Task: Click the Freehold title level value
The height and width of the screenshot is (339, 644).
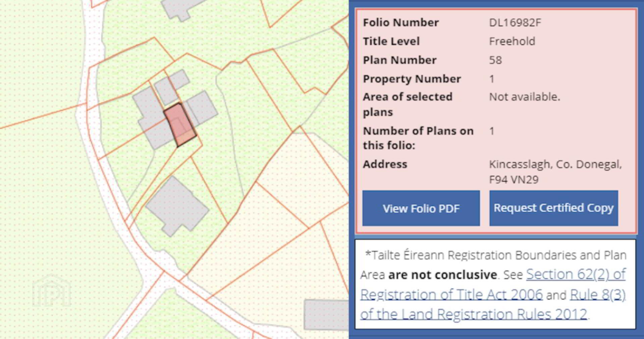Action: pos(512,41)
